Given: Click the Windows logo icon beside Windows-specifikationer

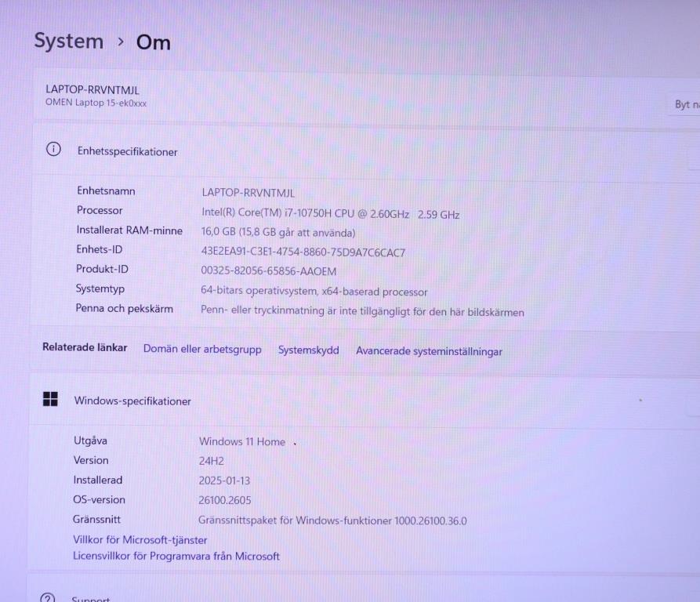Looking at the screenshot, I should 50,399.
